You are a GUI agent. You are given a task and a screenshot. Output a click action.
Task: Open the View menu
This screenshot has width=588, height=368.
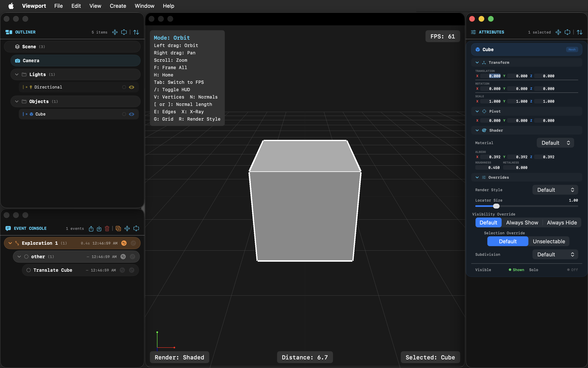coord(95,6)
